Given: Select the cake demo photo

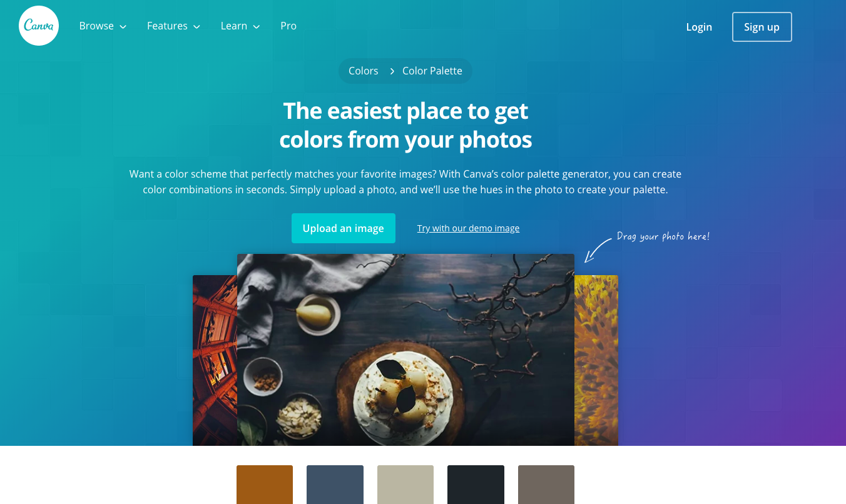Looking at the screenshot, I should click(x=405, y=350).
